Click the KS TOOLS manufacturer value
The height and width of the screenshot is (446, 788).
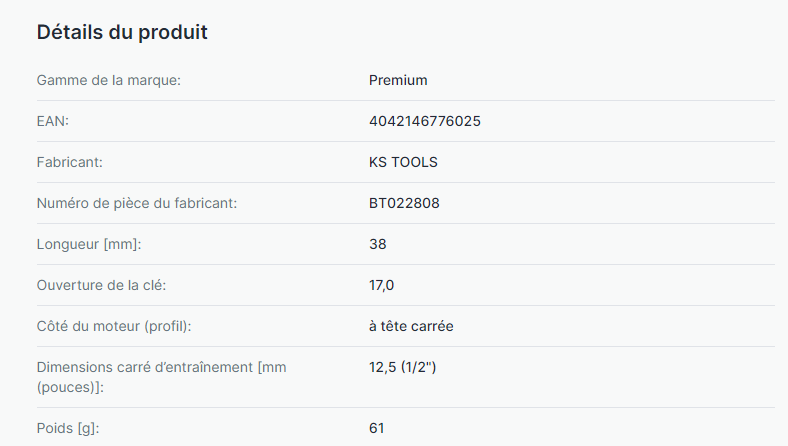pyautogui.click(x=403, y=162)
